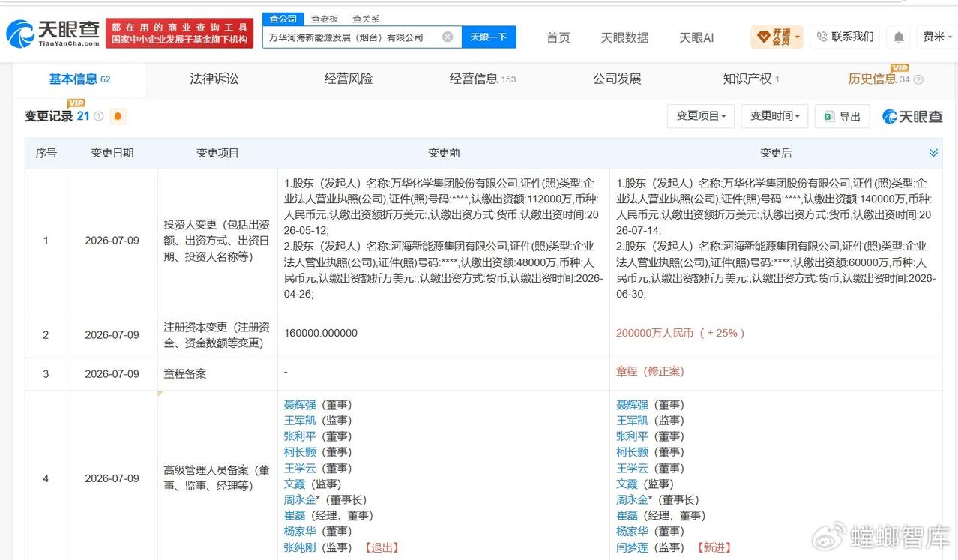Open 章程（修正案） link in row 3
Viewport: 958px width, 560px height.
pyautogui.click(x=650, y=372)
